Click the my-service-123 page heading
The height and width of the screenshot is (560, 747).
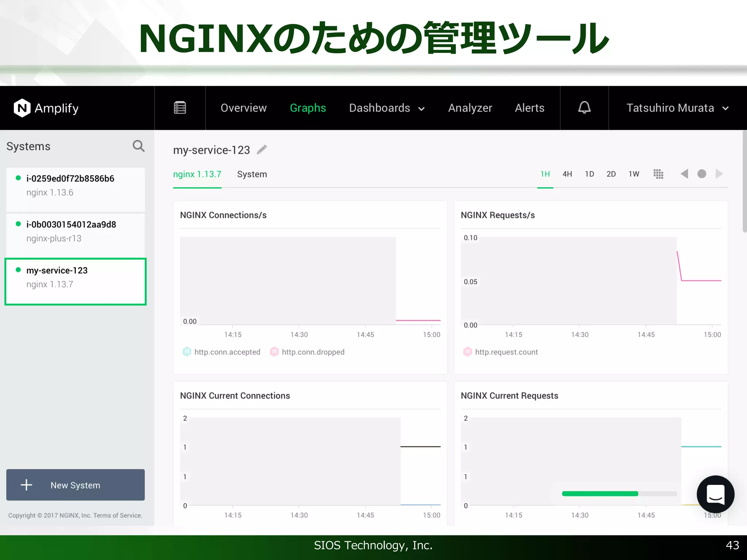(x=212, y=150)
